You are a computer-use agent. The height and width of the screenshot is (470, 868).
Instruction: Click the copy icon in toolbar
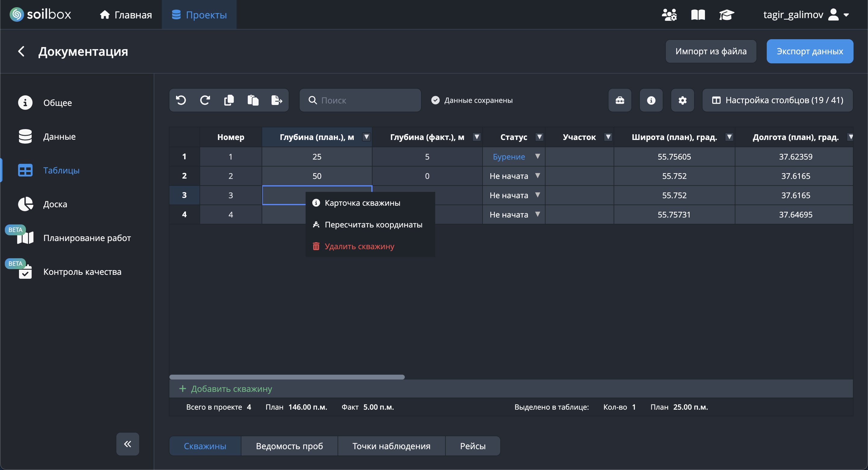point(229,100)
